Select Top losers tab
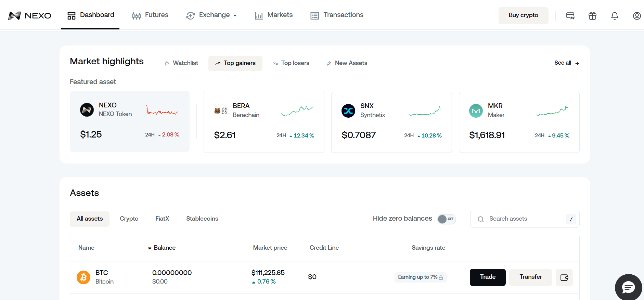 tap(291, 63)
